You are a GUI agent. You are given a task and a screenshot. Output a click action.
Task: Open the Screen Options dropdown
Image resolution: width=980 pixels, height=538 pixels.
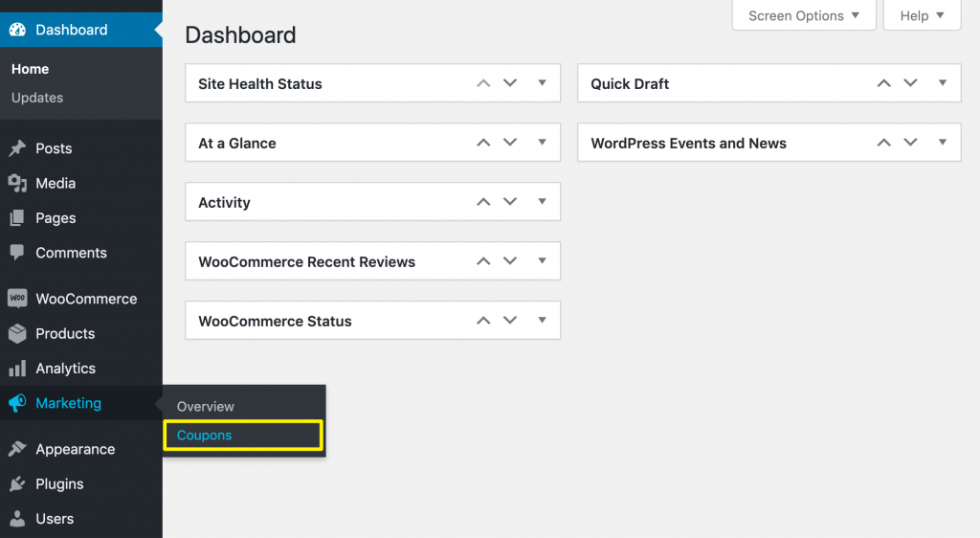(804, 15)
